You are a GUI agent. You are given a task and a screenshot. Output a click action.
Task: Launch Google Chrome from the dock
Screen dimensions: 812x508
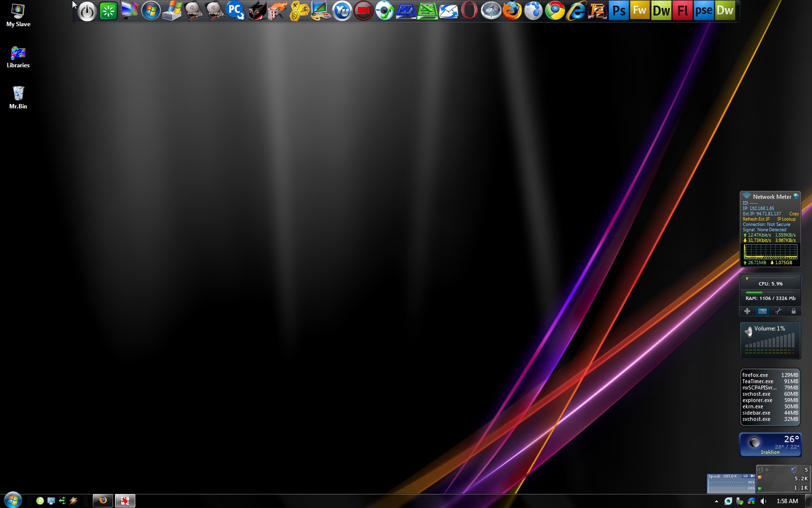coord(555,11)
